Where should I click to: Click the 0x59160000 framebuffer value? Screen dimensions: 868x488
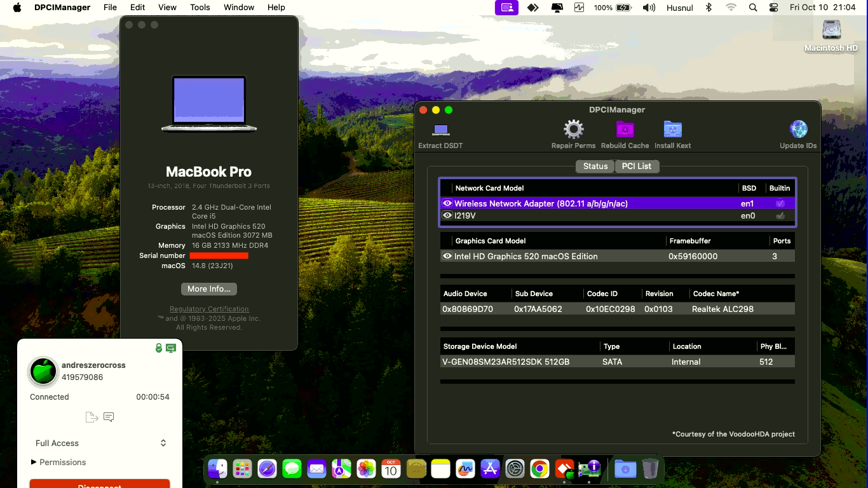tap(693, 256)
